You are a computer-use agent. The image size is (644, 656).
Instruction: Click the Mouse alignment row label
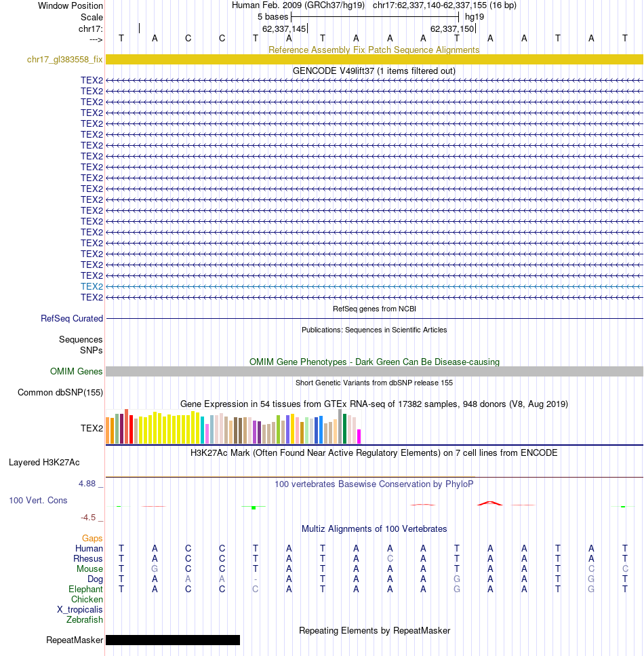tap(89, 569)
